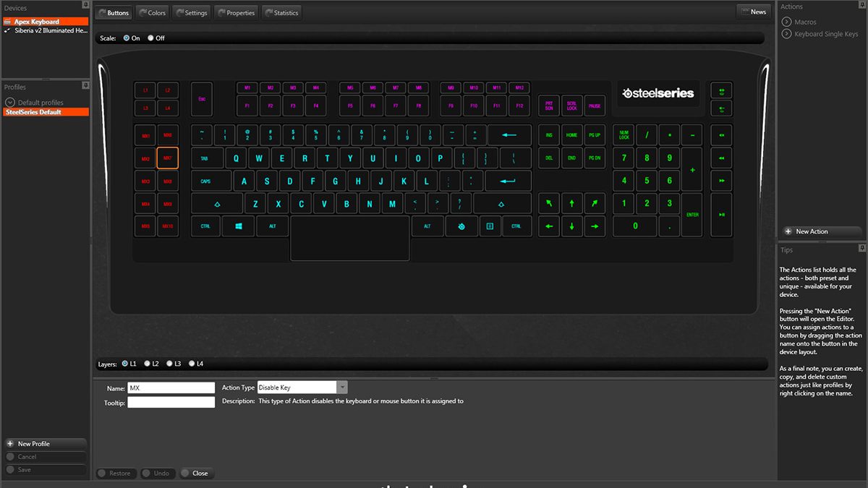Click the menu key beside right Ctrl
The height and width of the screenshot is (488, 868).
[x=490, y=226]
